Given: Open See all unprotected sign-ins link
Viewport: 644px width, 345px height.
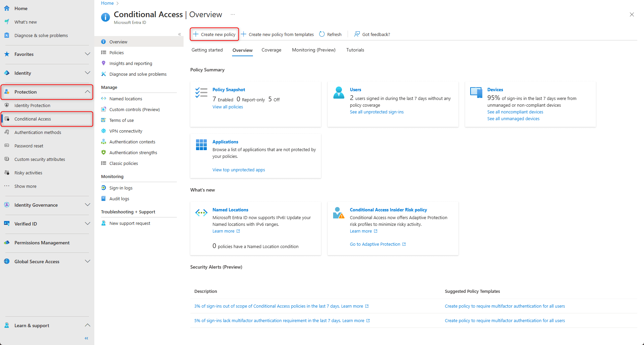Looking at the screenshot, I should pos(377,112).
